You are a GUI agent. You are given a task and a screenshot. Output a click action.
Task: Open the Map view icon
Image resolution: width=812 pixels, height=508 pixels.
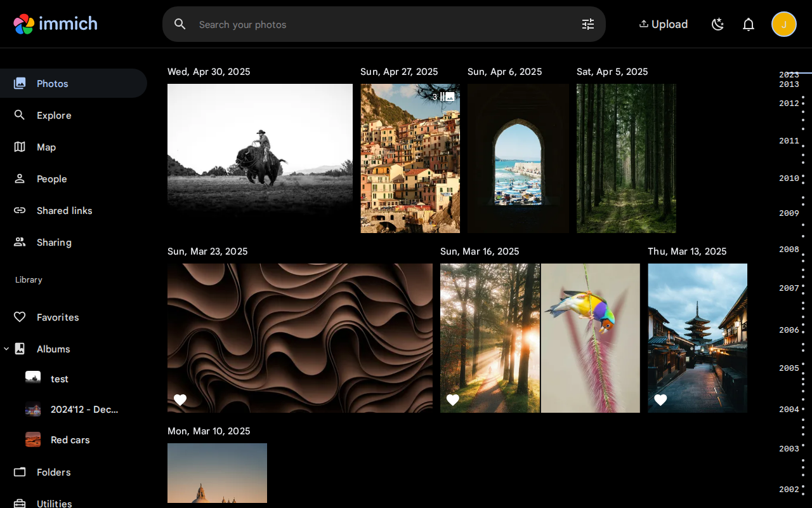(19, 147)
